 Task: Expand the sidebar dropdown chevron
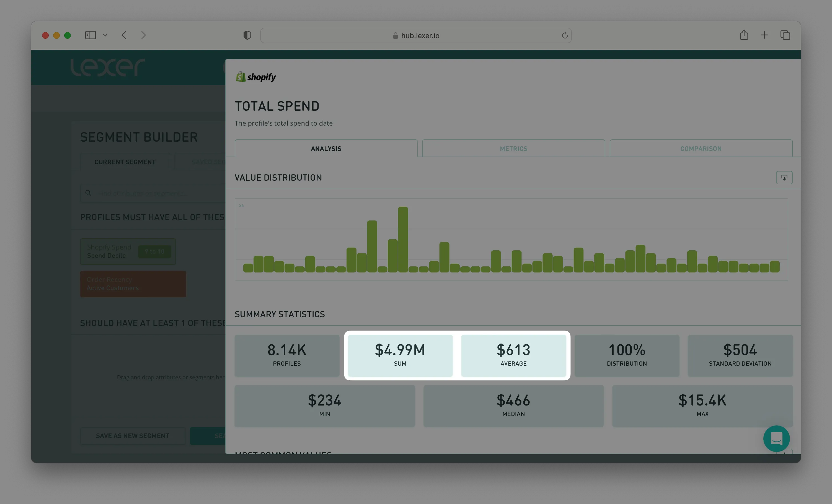coord(105,35)
